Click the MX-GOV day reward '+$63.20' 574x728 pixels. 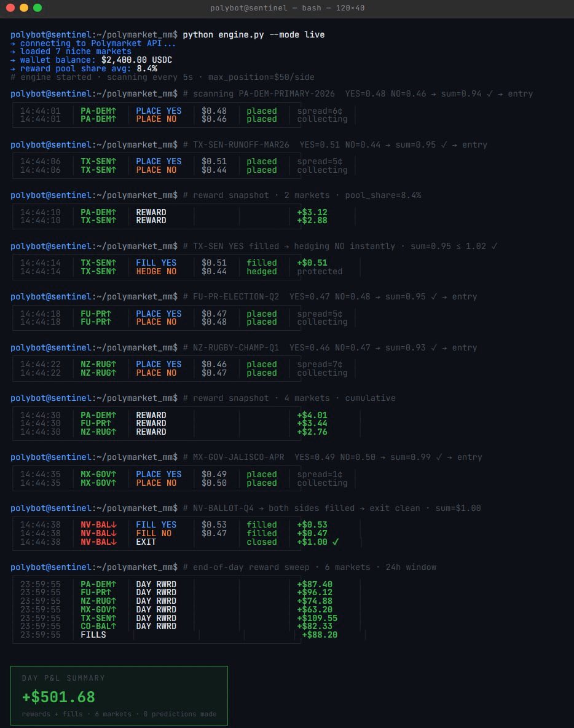[315, 609]
